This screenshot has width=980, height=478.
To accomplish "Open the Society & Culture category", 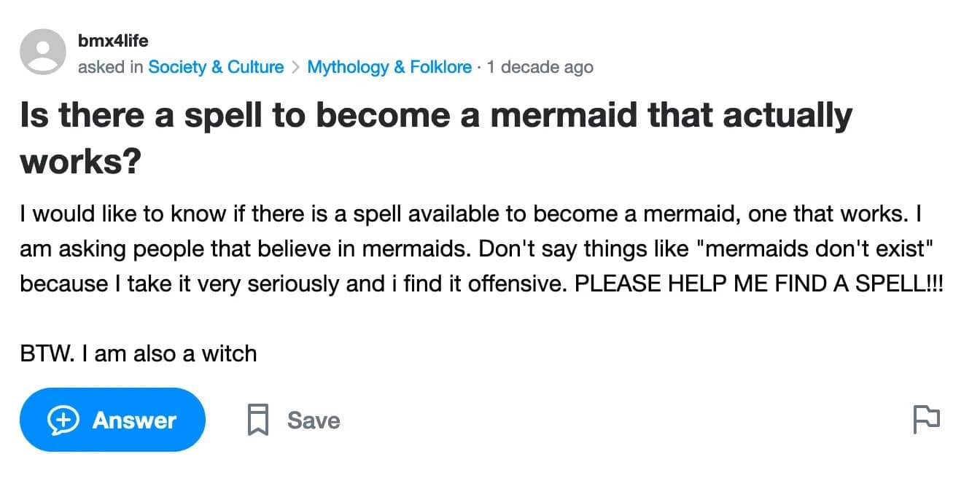I will point(216,67).
